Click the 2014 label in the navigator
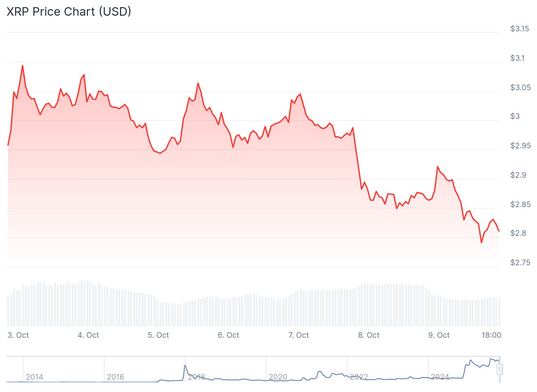 (x=35, y=377)
